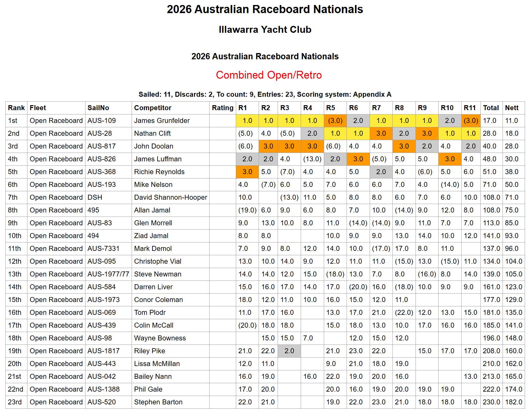Click the Nett column header

pyautogui.click(x=512, y=108)
